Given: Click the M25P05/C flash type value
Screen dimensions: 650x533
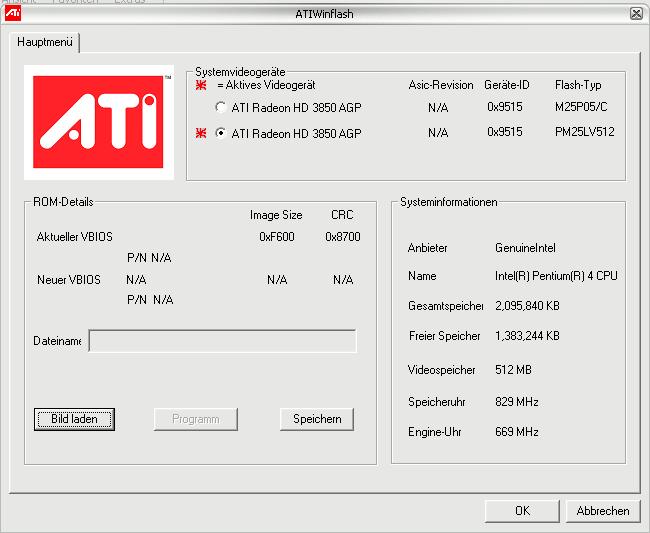Looking at the screenshot, I should [x=581, y=107].
